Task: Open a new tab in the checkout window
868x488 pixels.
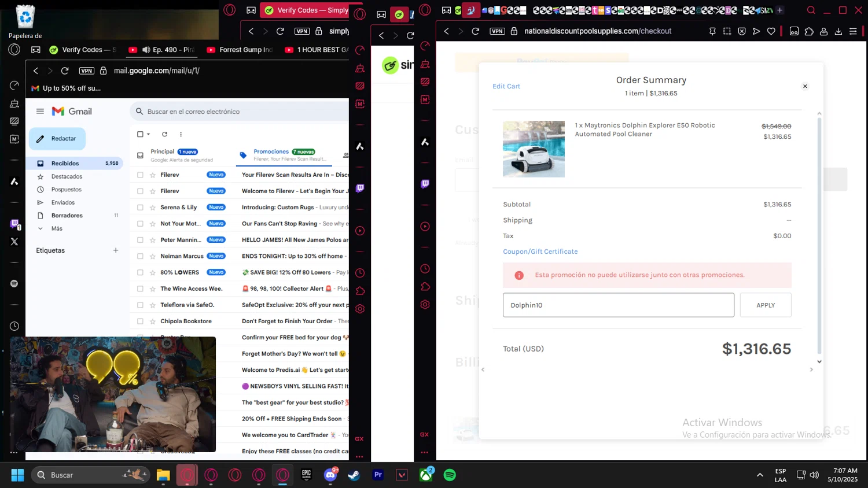Action: point(779,10)
